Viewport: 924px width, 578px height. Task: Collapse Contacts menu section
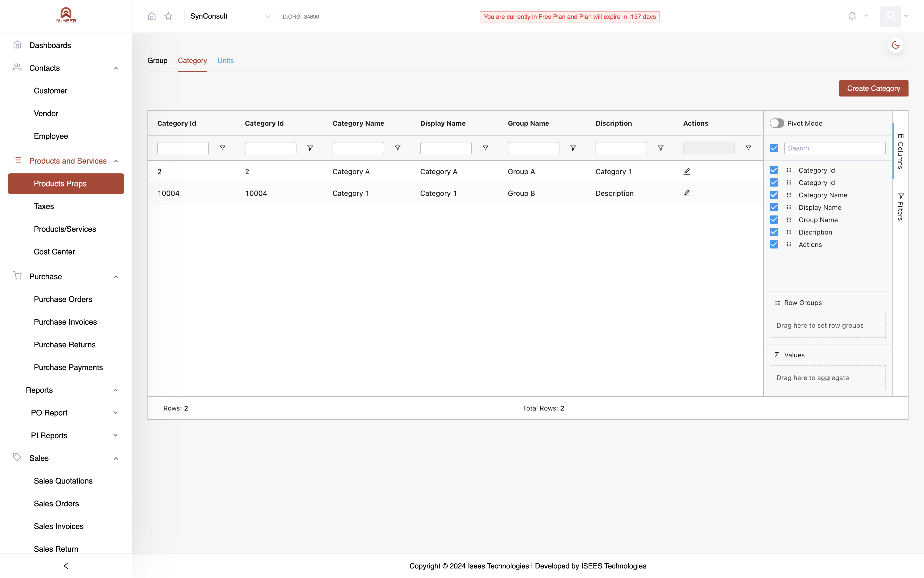point(116,68)
